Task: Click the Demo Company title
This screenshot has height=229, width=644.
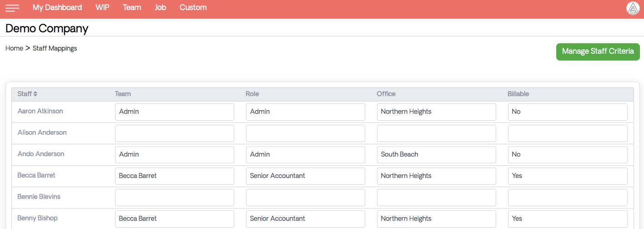Action: pyautogui.click(x=47, y=28)
